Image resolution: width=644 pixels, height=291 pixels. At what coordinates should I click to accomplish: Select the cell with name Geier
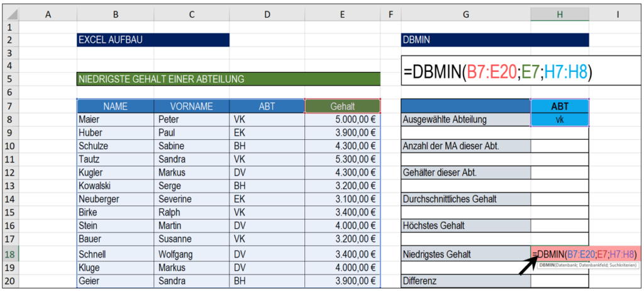pos(116,281)
